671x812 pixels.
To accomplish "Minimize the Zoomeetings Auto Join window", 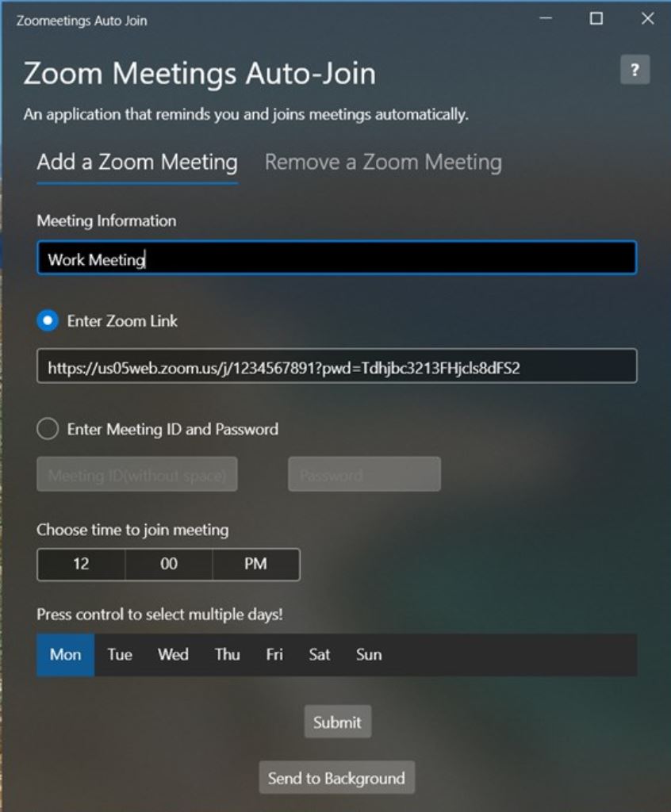I will 546,19.
